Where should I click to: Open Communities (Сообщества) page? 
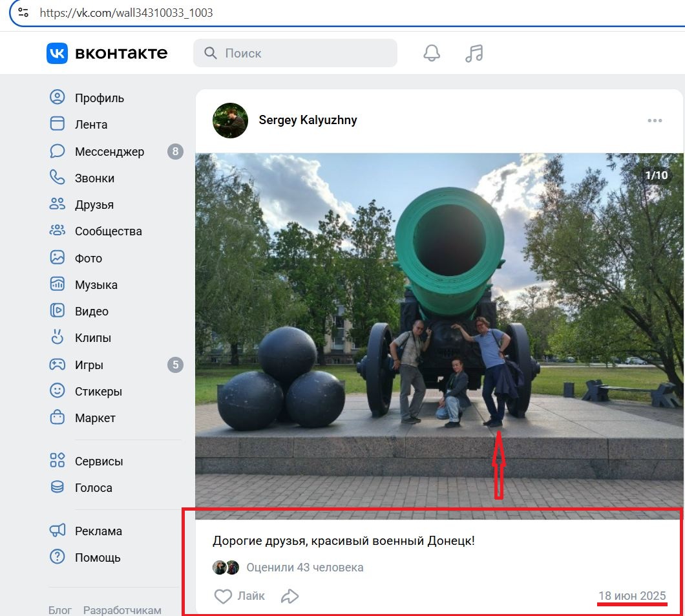[108, 231]
